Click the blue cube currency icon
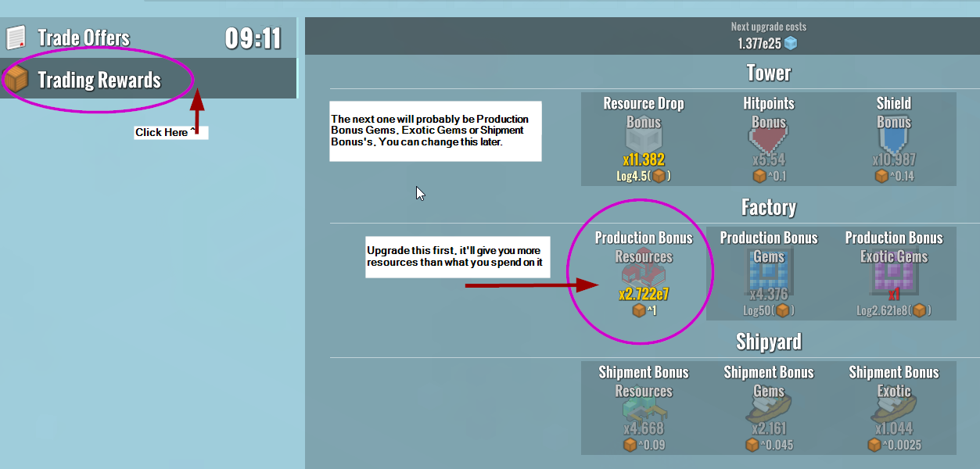The image size is (980, 469). pos(791,44)
